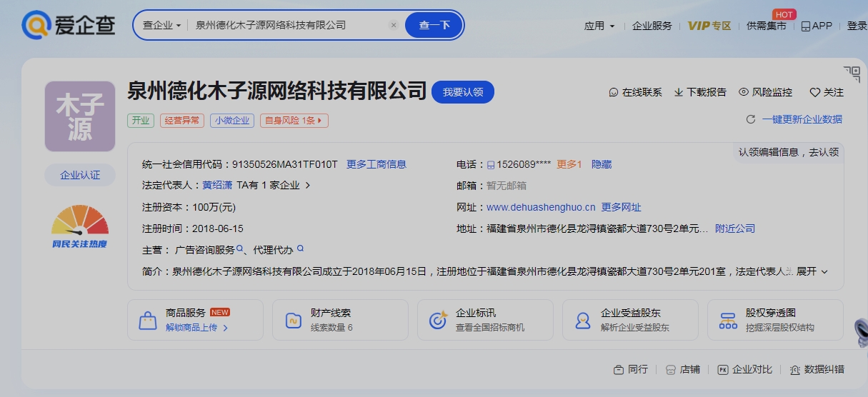The image size is (868, 397).
Task: Expand the 自身风险 1条 tag
Action: tap(294, 121)
